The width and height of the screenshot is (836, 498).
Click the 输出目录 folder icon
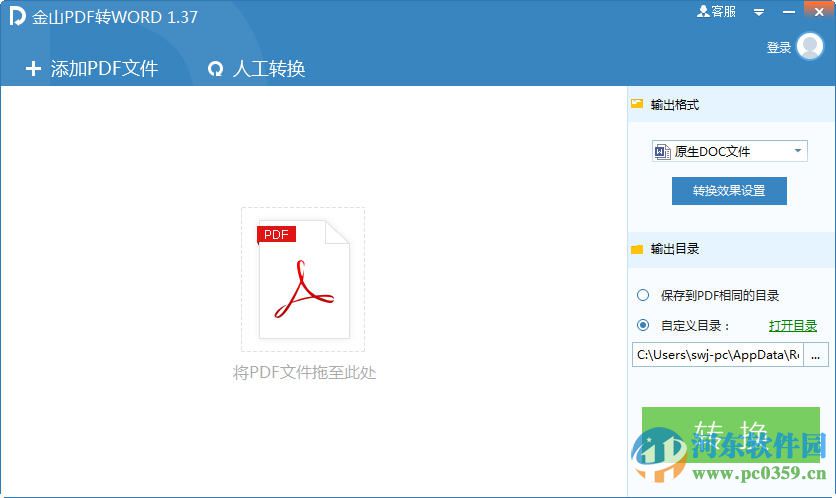(637, 249)
